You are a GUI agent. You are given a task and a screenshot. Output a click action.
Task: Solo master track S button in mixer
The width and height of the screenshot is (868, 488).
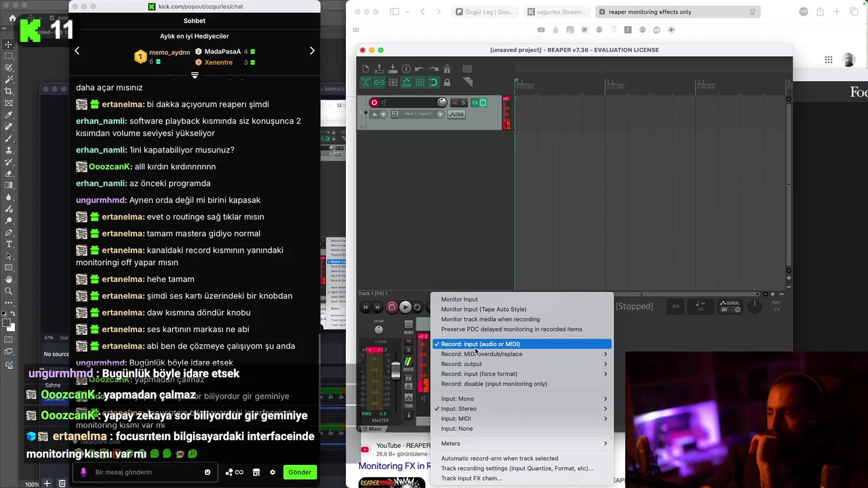pos(409,350)
